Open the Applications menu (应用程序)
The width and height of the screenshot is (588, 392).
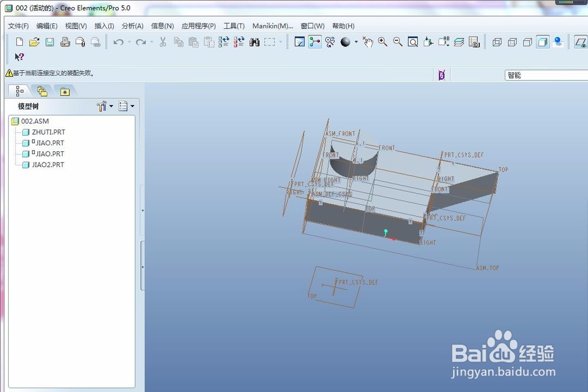[199, 26]
